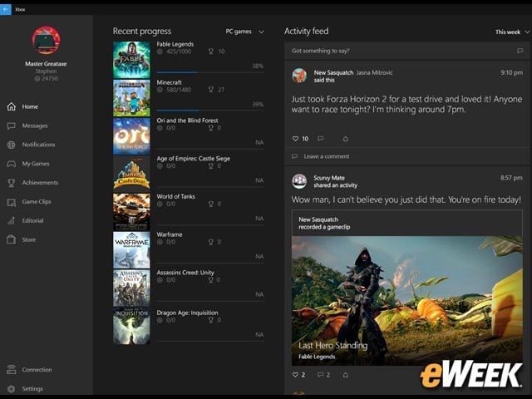Image resolution: width=532 pixels, height=399 pixels.
Task: Click the Warframe trophy icon
Action: coord(210,242)
